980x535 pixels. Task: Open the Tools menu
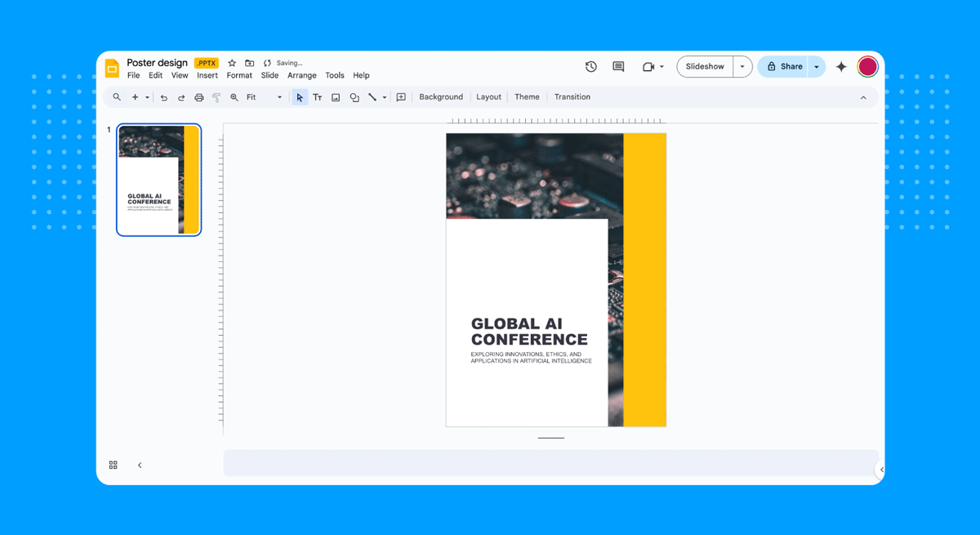click(x=335, y=75)
